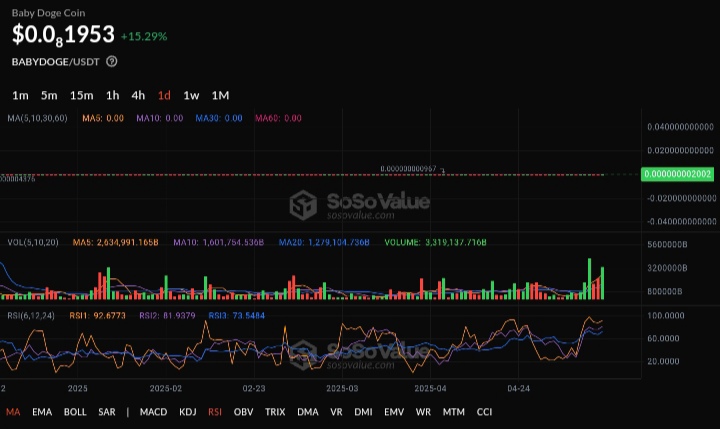Toggle the MA indicator
This screenshot has width=720, height=429.
[x=13, y=411]
